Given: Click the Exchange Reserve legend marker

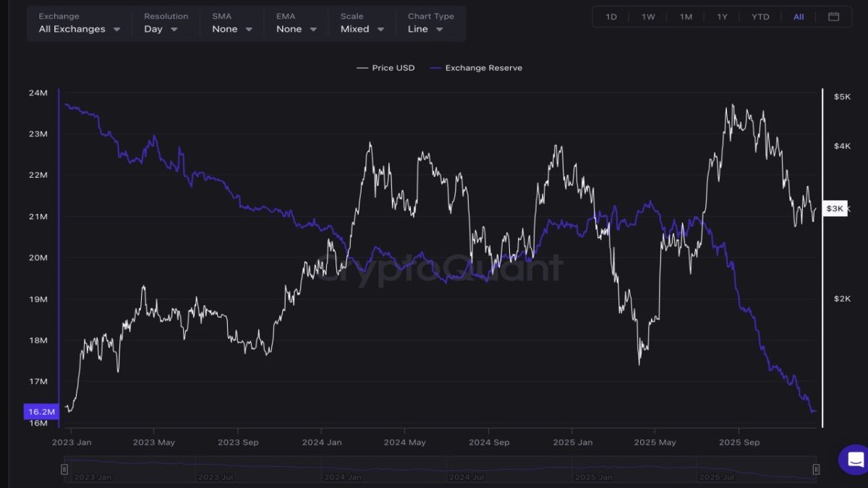Looking at the screenshot, I should click(436, 67).
